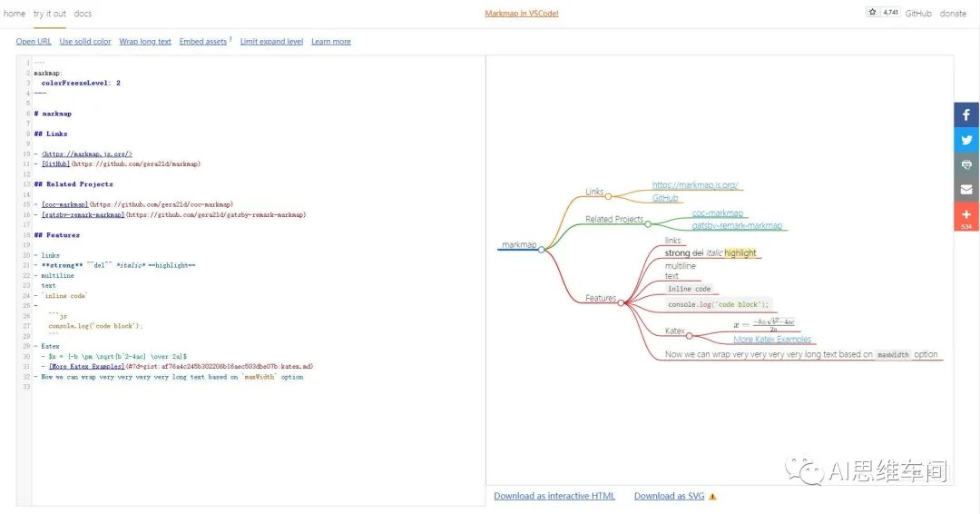
Task: Click the 'inline code' mindmap node
Action: click(x=690, y=289)
